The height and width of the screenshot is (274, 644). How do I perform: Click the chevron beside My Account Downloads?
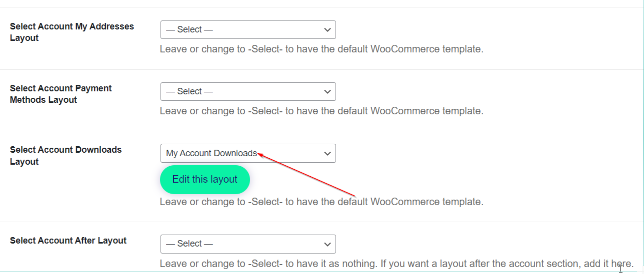click(x=327, y=153)
